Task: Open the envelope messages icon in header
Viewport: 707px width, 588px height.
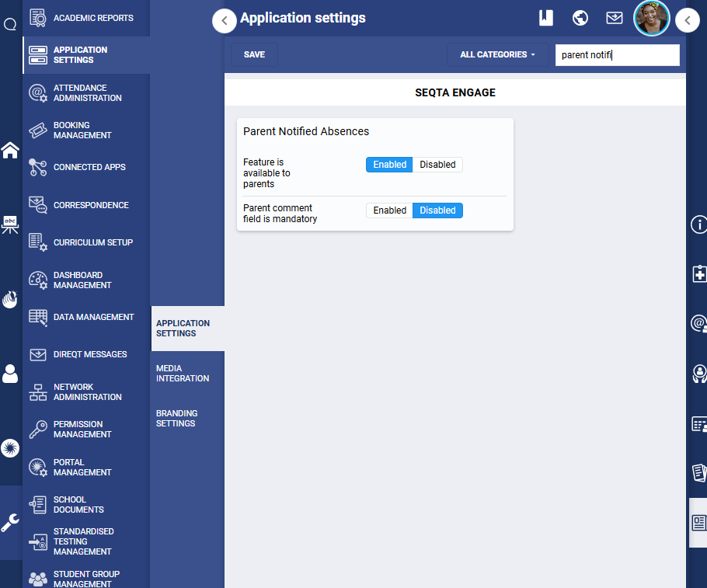Action: (x=615, y=18)
